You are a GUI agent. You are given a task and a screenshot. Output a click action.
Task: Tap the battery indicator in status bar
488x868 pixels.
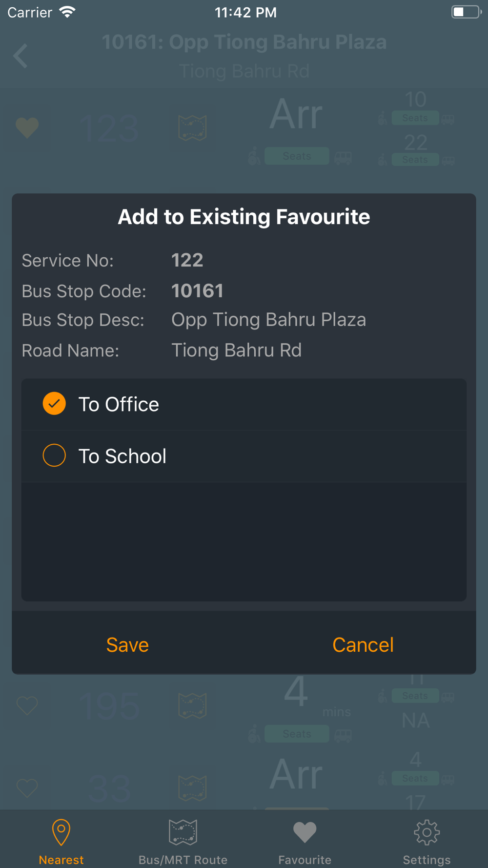click(x=467, y=12)
